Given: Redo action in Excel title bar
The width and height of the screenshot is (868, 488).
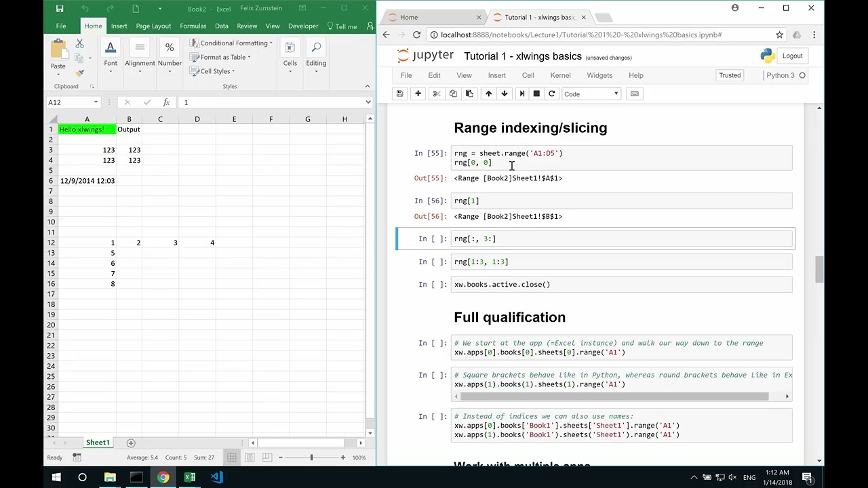Looking at the screenshot, I should (108, 9).
